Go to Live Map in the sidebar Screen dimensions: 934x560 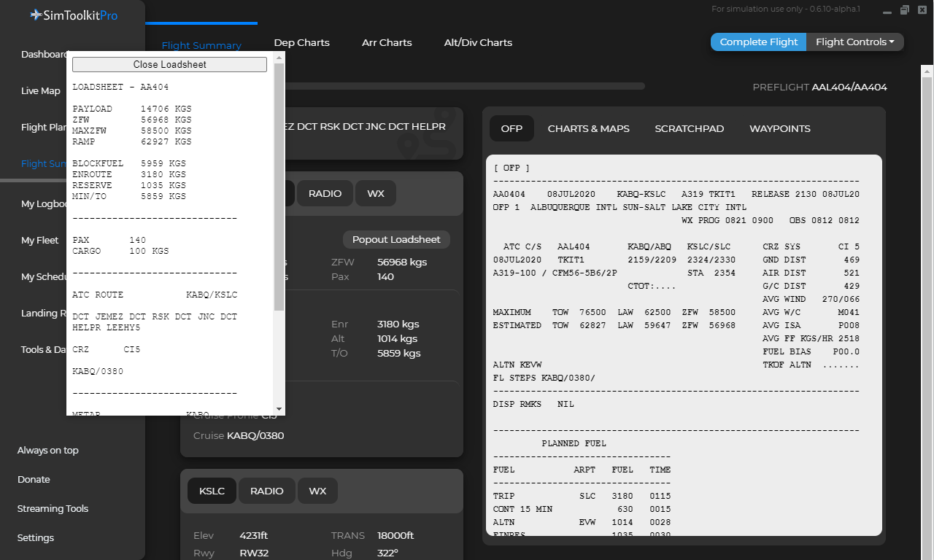(41, 91)
